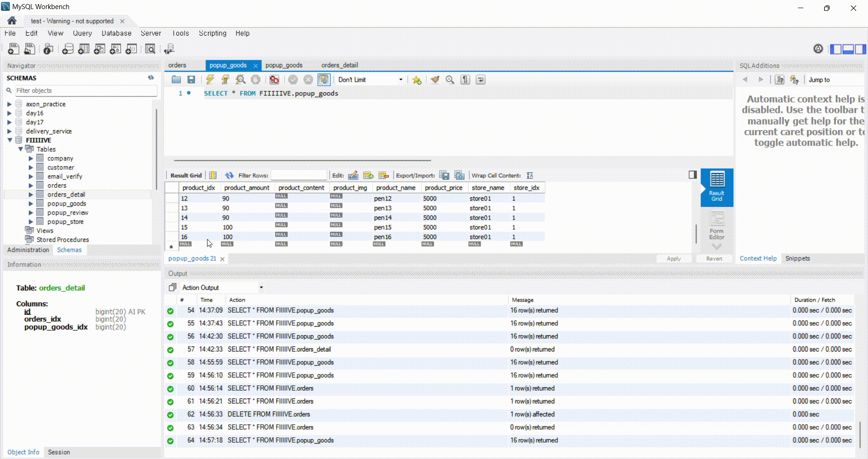Expand the day16 schema
The image size is (868, 459).
[9, 113]
